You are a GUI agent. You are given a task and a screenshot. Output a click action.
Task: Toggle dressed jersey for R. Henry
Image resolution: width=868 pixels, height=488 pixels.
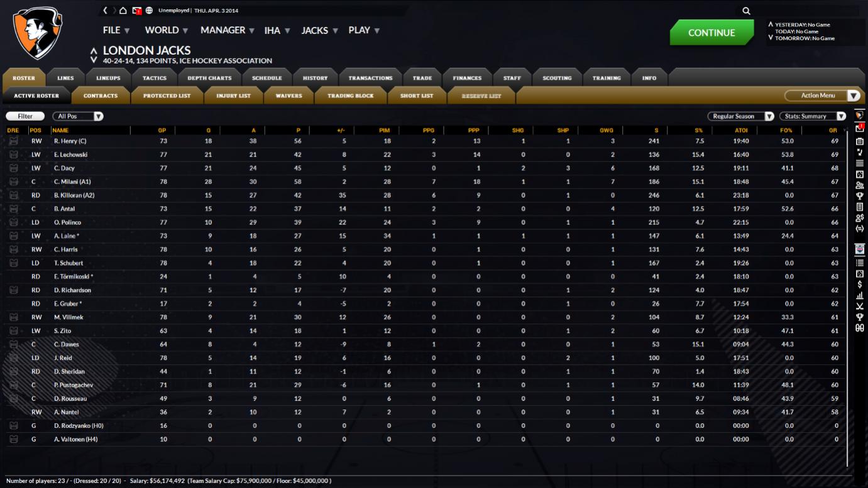[x=13, y=141]
